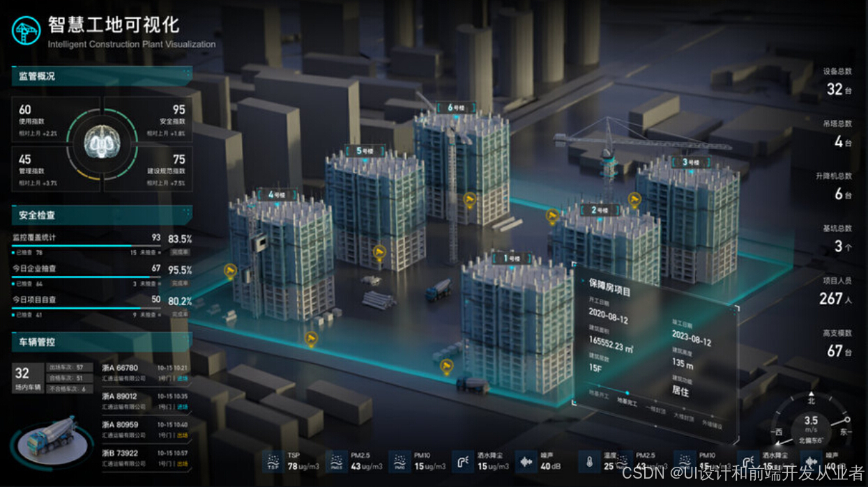The image size is (868, 487).
Task: Open the 安全检查 panel header
Action: click(102, 215)
